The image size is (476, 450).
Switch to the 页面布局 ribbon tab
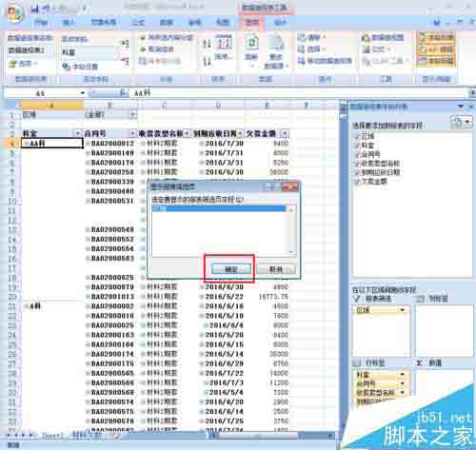coord(104,23)
